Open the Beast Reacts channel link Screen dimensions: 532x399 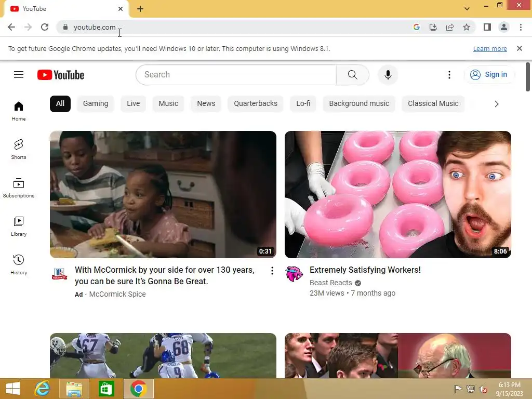point(330,283)
